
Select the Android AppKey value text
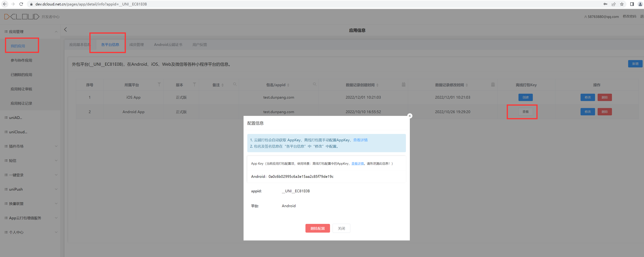tap(301, 176)
